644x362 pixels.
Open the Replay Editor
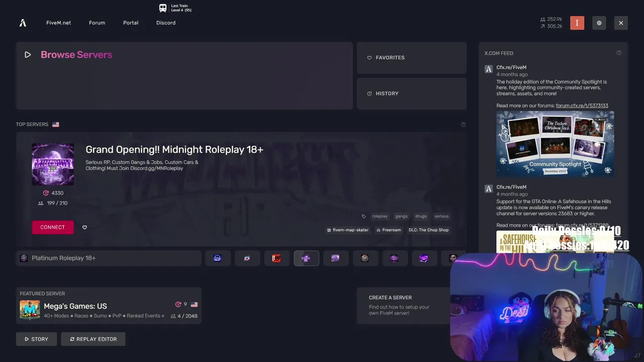tap(93, 339)
